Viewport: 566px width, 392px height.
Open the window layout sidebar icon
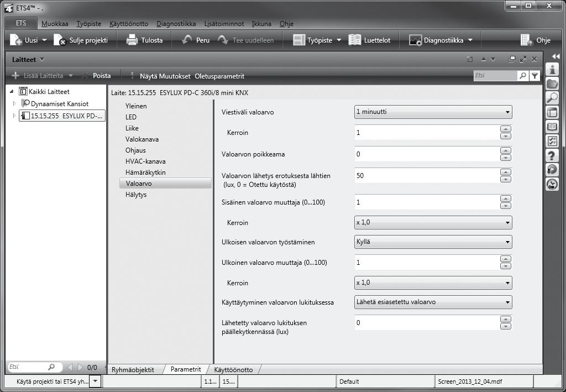point(552,112)
